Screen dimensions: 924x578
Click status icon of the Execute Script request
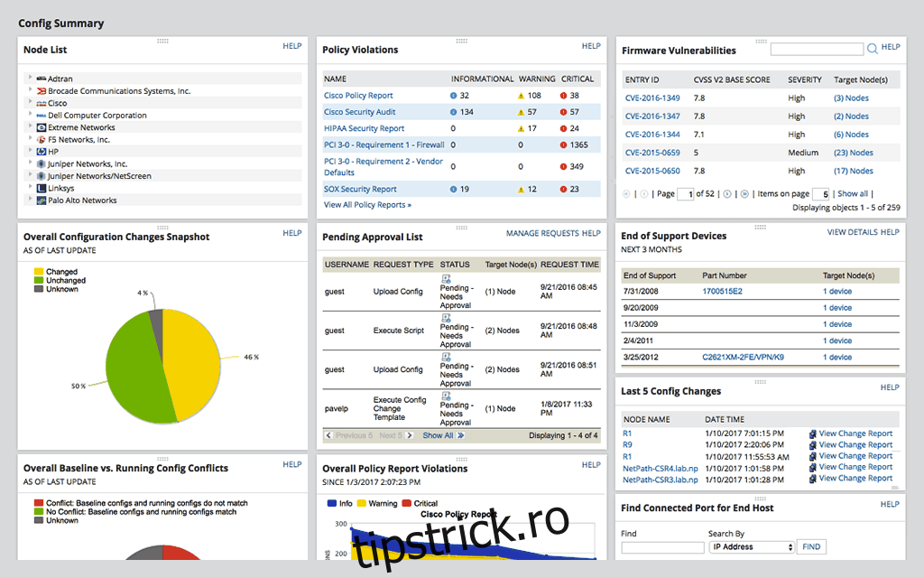(446, 318)
